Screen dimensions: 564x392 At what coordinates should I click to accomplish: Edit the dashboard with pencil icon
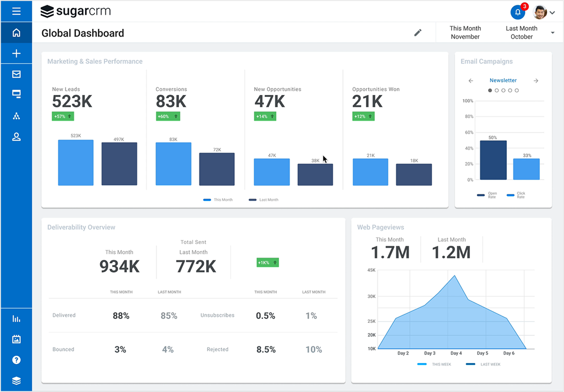418,33
